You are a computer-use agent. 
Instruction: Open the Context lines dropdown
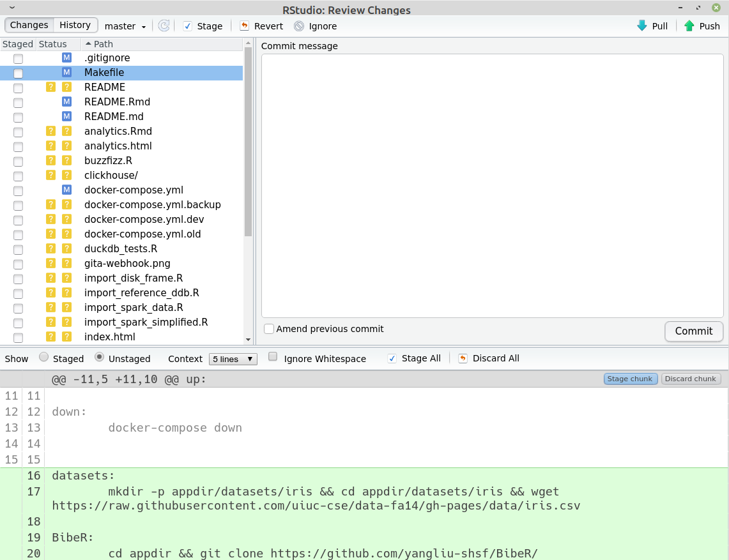[233, 359]
